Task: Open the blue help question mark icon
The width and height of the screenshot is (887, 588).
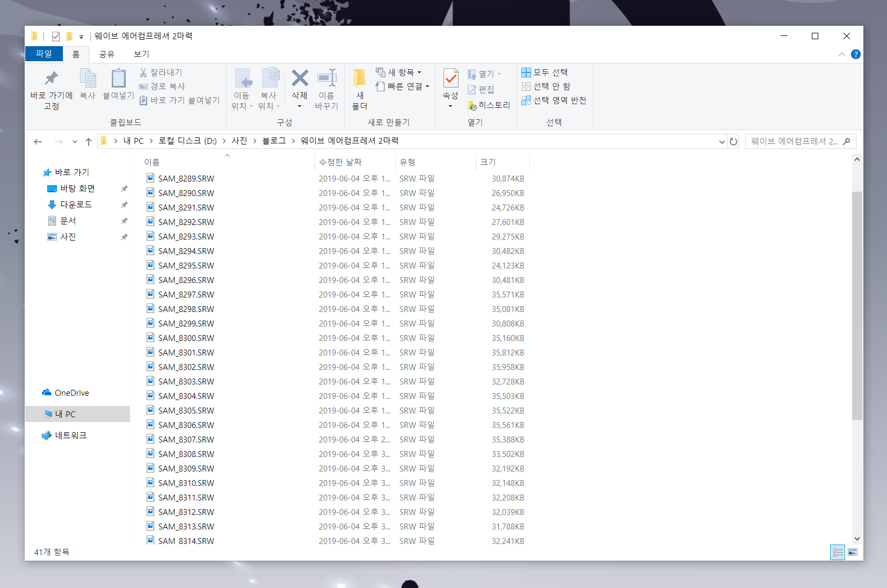Action: coord(856,54)
